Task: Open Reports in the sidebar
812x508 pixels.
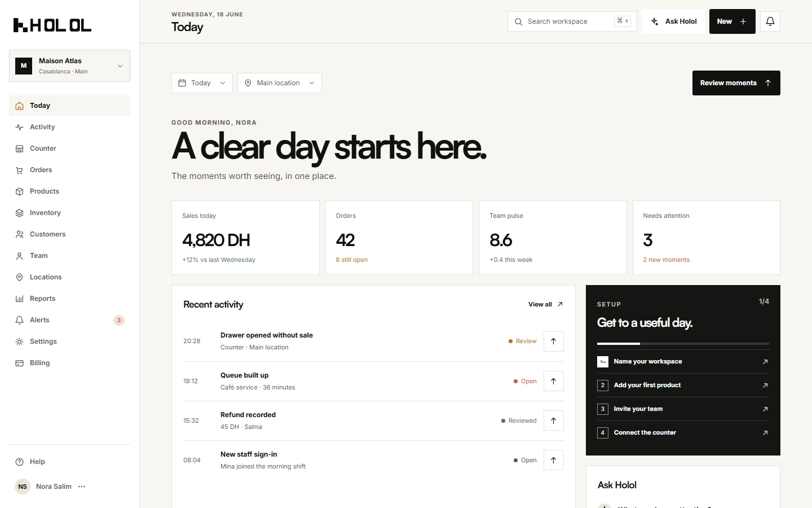Action: coord(69,299)
